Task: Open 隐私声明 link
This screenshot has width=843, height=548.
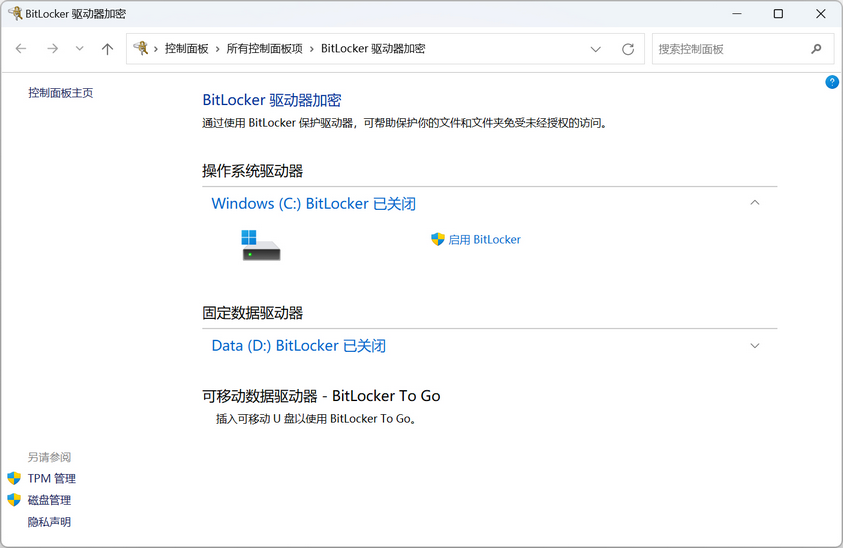Action: click(49, 522)
